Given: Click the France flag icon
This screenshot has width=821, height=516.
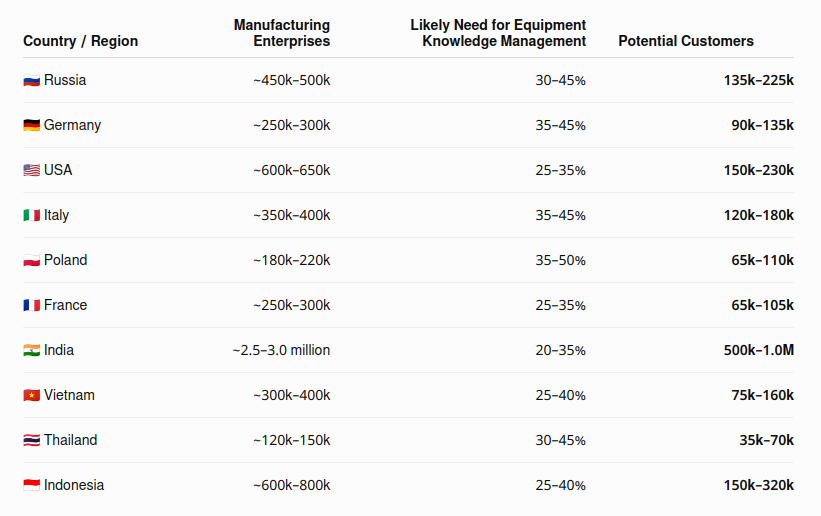Looking at the screenshot, I should [31, 305].
